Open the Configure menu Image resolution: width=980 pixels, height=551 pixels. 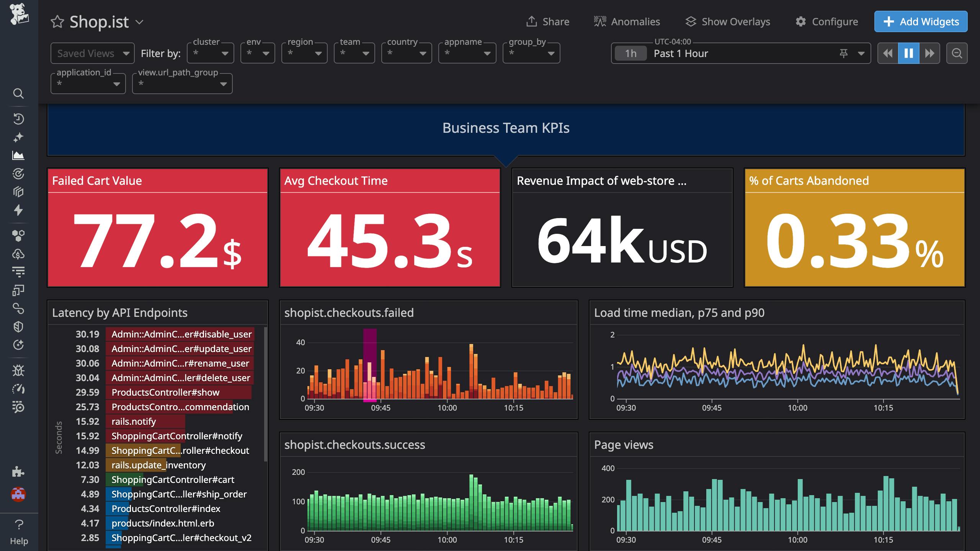pos(826,21)
